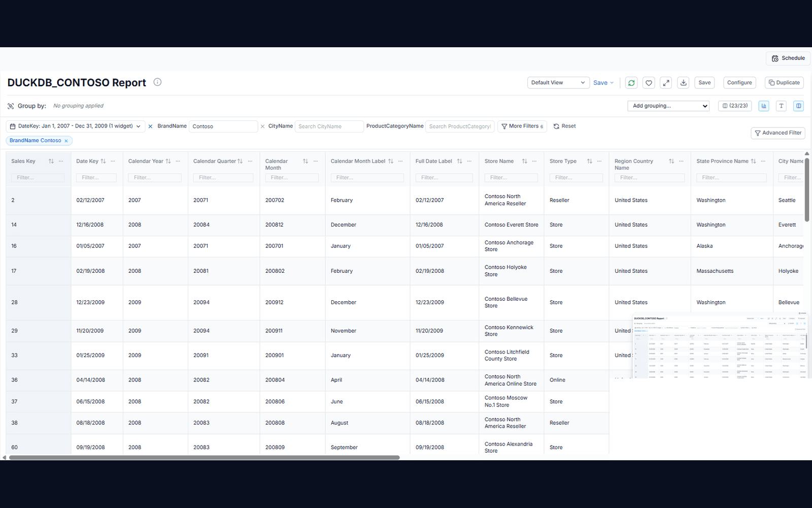Open the Add grouping dropdown

pyautogui.click(x=668, y=106)
